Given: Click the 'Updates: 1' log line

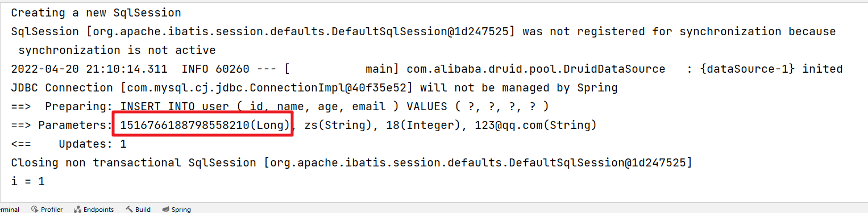Looking at the screenshot, I should tap(69, 144).
